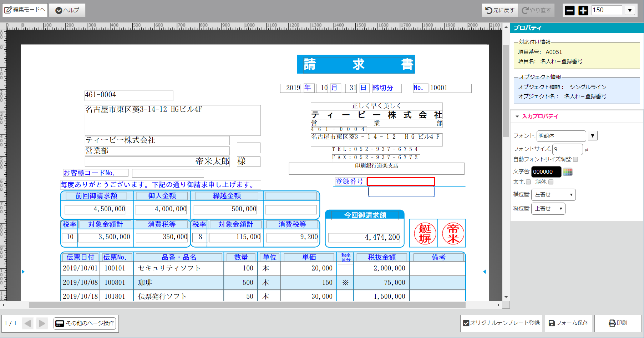Click the フォーム保存 save button

pyautogui.click(x=568, y=323)
